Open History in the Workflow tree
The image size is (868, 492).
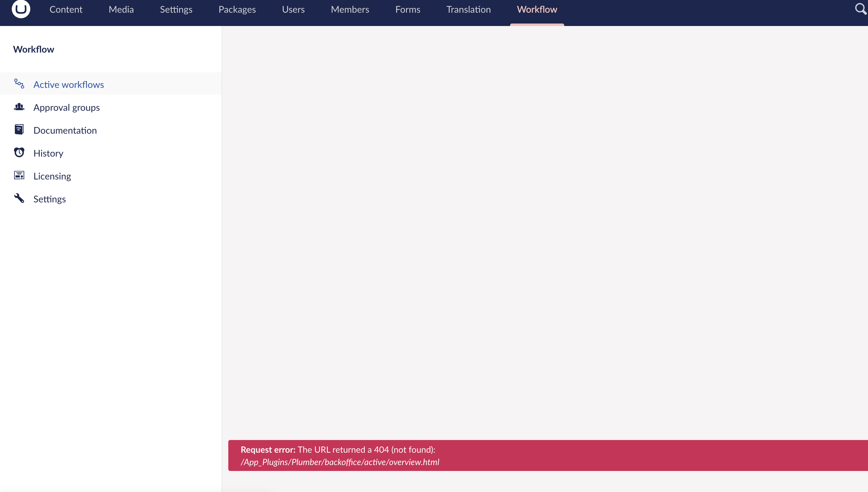point(48,153)
